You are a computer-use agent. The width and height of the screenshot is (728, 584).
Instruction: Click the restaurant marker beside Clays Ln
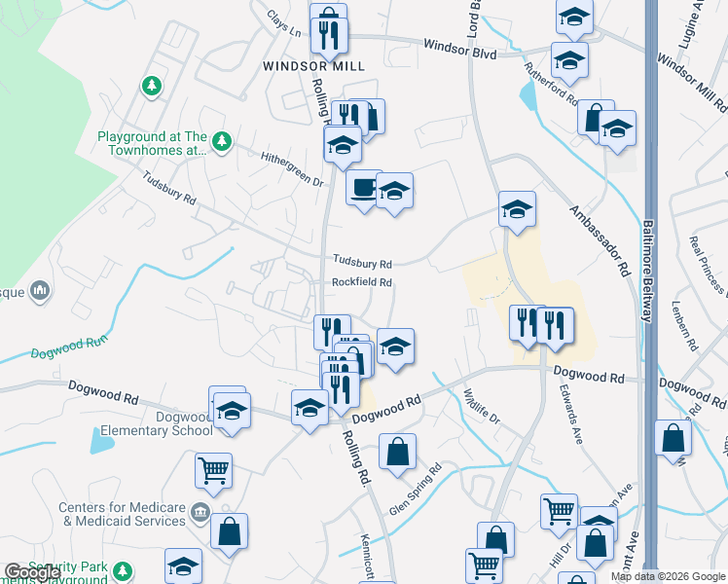(x=329, y=38)
